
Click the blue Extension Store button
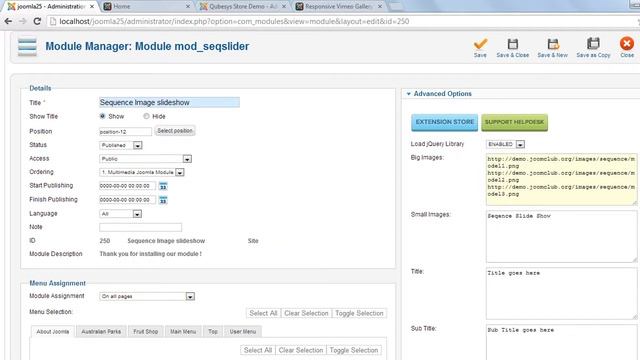tap(444, 122)
